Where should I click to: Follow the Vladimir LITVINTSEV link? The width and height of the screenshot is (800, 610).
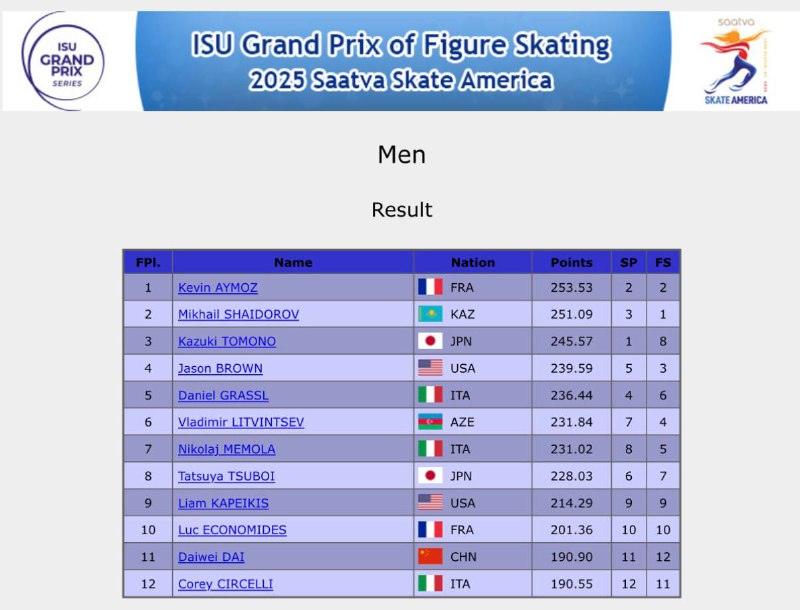pos(241,423)
